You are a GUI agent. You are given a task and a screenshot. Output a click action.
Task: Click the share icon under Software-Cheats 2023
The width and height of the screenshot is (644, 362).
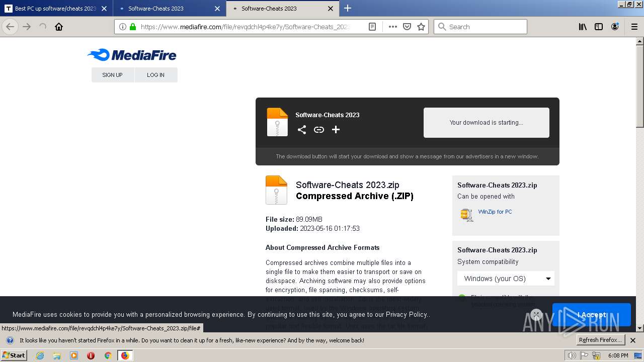[302, 130]
